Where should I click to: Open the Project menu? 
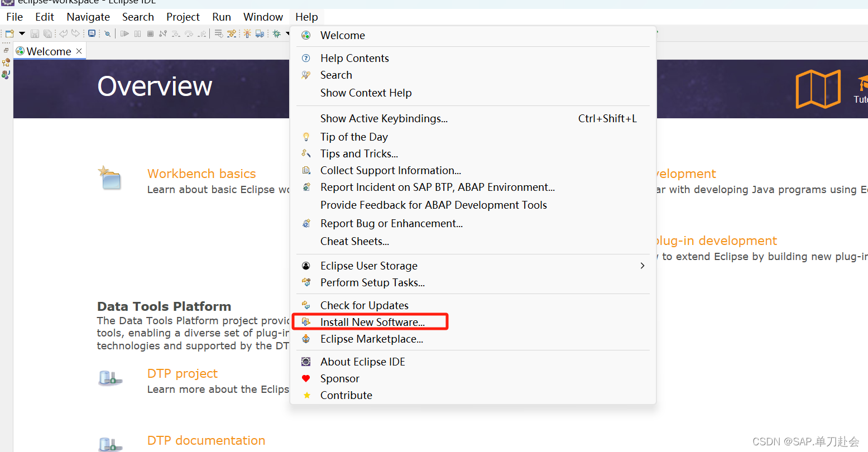(183, 17)
